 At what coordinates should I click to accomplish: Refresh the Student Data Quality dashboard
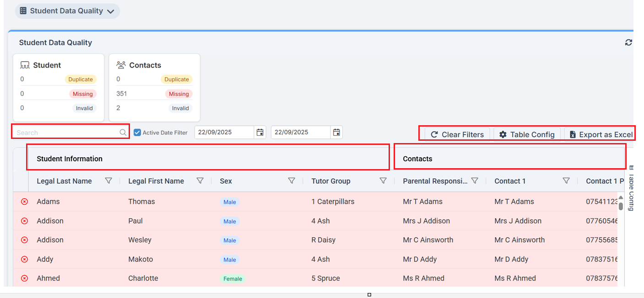click(629, 42)
